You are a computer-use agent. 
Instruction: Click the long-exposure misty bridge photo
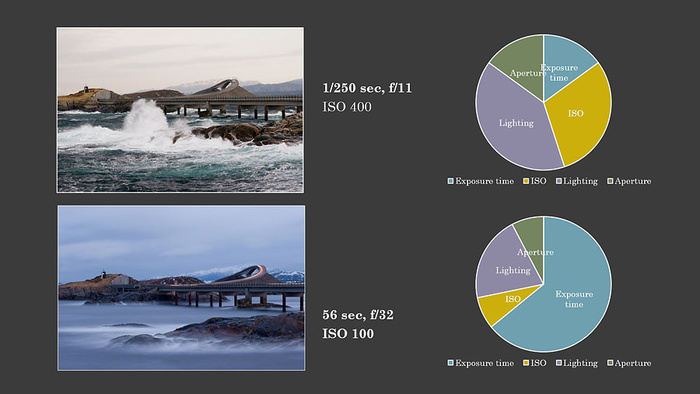(181, 288)
